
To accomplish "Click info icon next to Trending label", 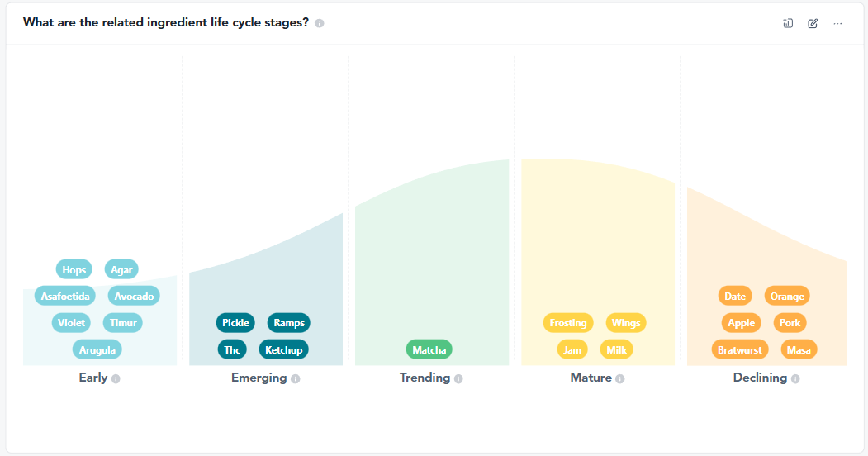I will [458, 379].
